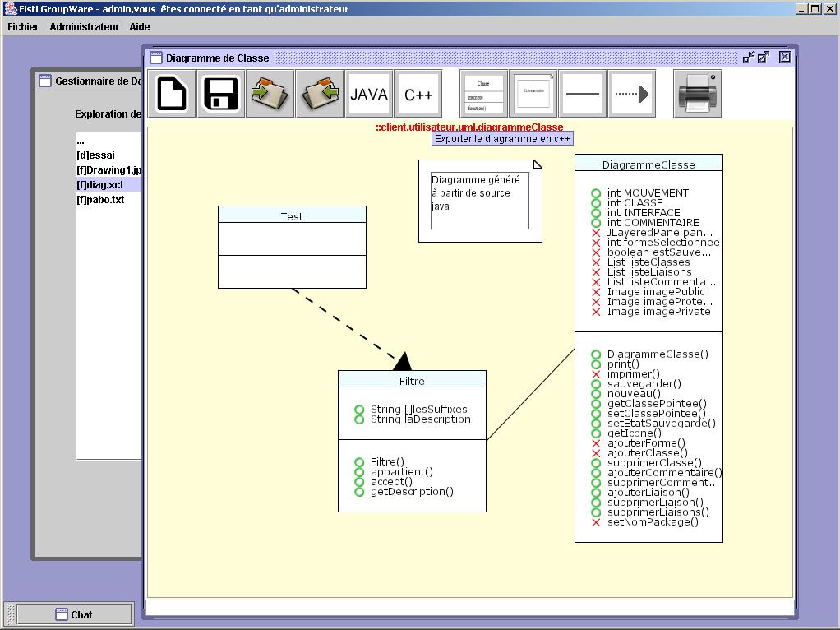Click folder icon with left-pointing green arrow
The width and height of the screenshot is (840, 630).
coord(320,94)
